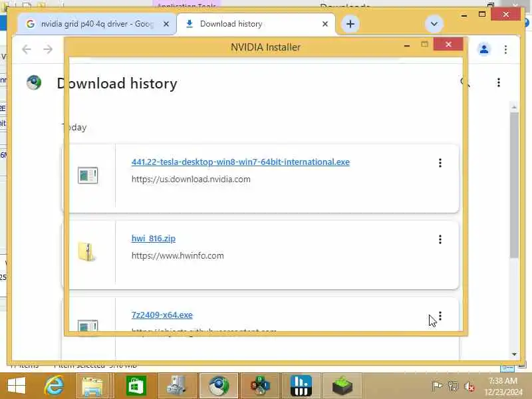Close the NVIDIA Installer window

click(x=448, y=45)
